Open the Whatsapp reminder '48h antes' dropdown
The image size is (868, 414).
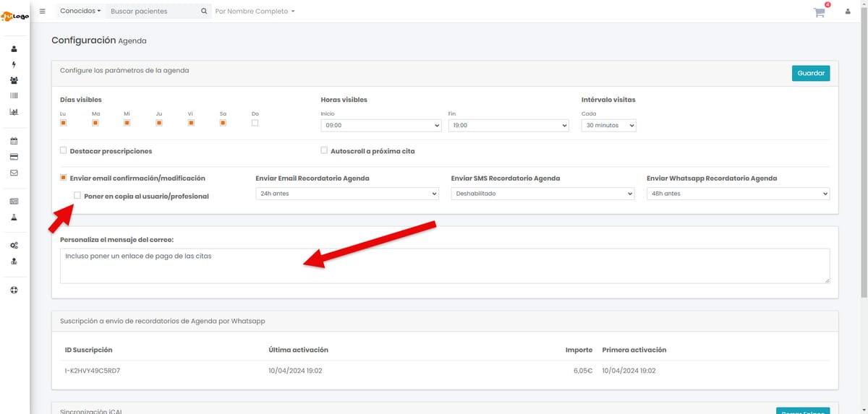tap(738, 194)
